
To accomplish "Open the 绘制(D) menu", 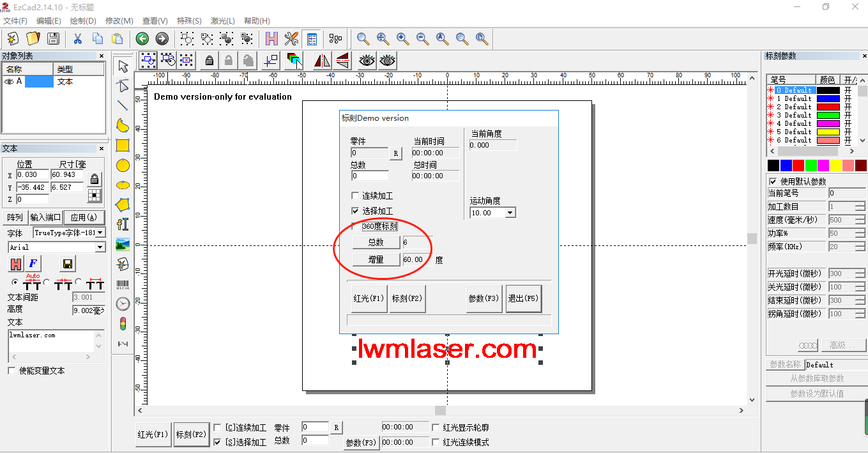I will (x=83, y=21).
